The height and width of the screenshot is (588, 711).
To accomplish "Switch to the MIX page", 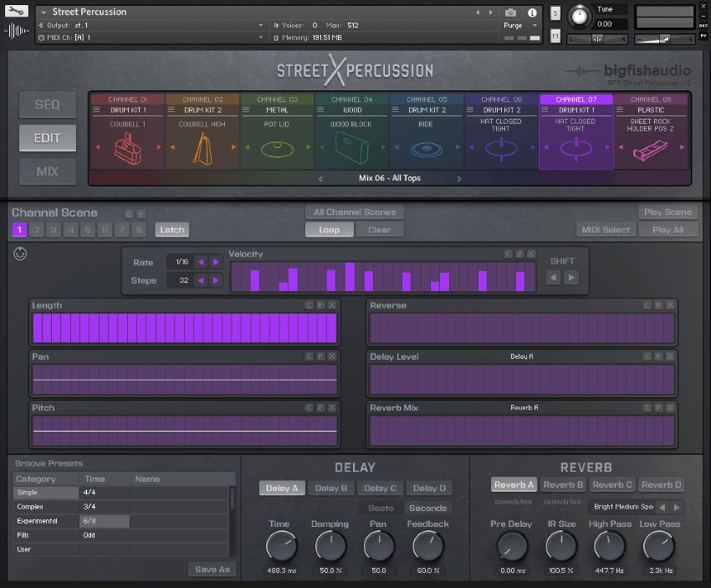I will (x=48, y=171).
